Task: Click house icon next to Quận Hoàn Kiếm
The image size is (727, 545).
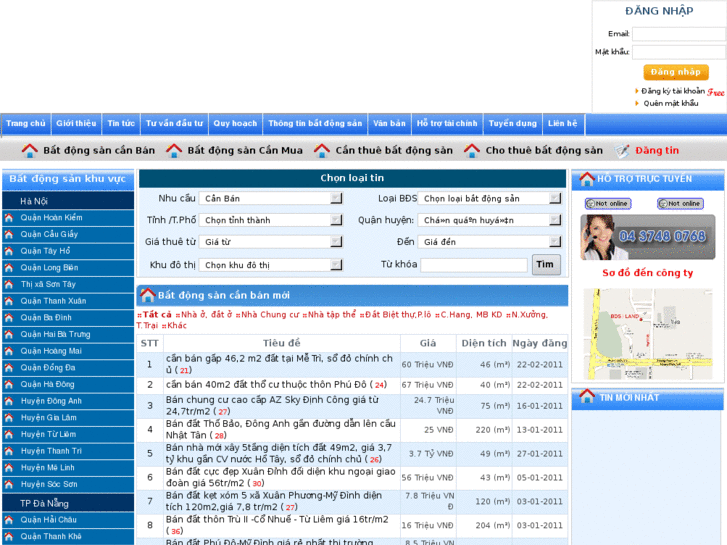Action: click(9, 218)
